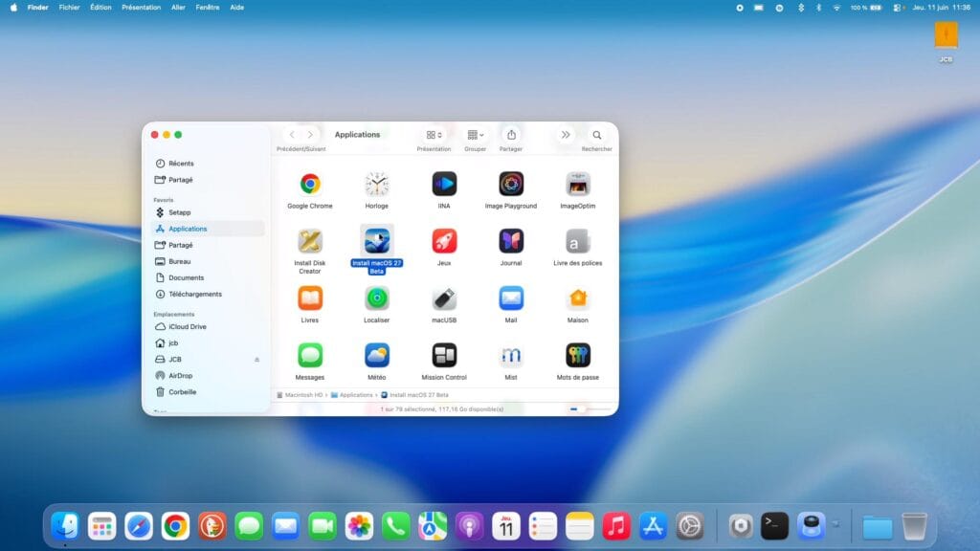Open Music from the Dock

pos(616,526)
